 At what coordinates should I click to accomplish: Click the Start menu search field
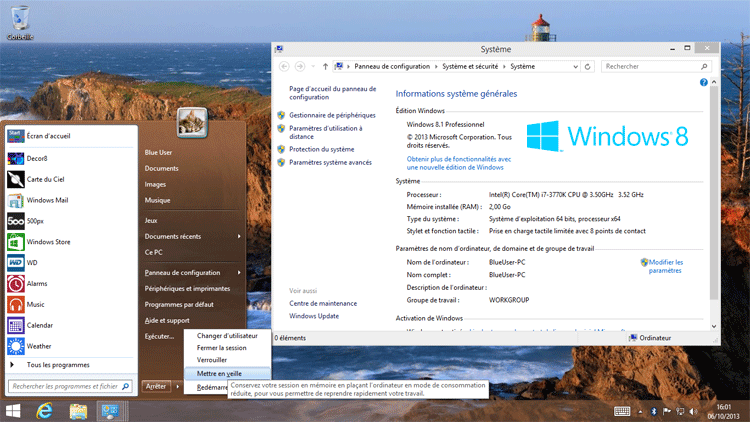(65, 386)
